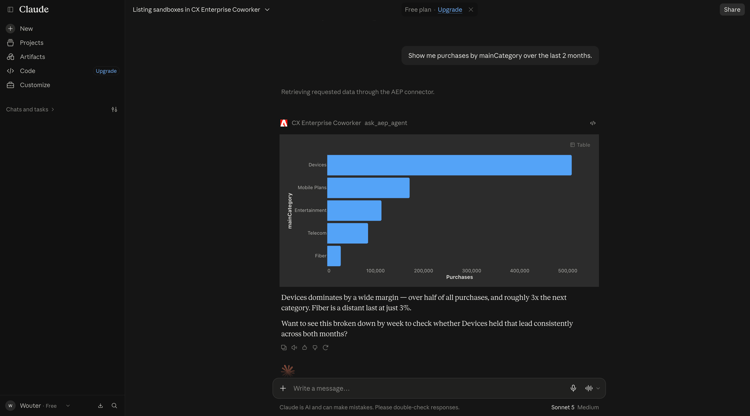Click the user message bubble
The width and height of the screenshot is (750, 416).
pos(500,55)
